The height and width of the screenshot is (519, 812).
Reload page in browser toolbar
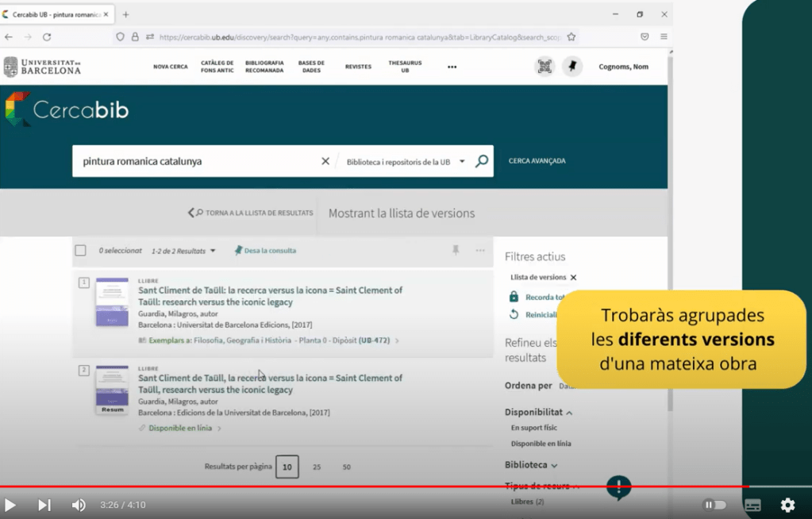pyautogui.click(x=47, y=37)
